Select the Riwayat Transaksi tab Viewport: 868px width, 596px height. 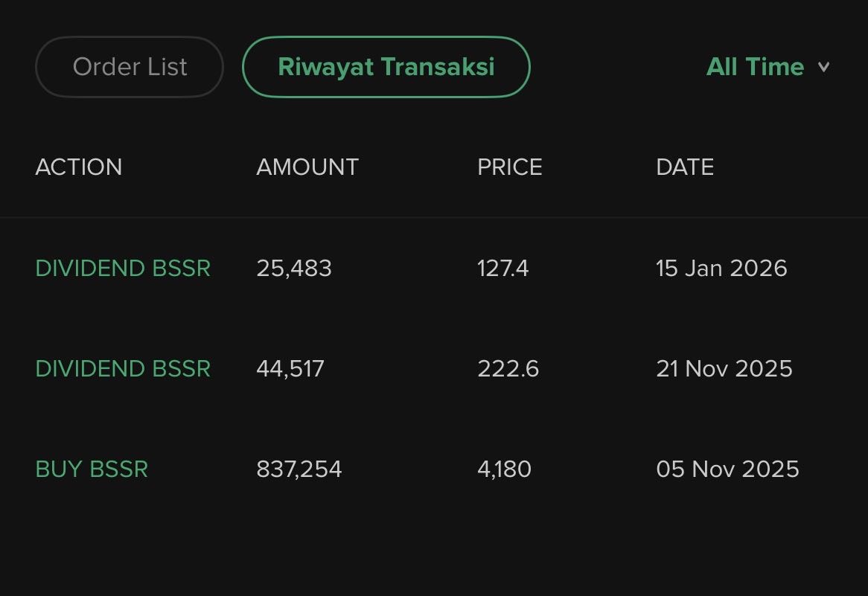386,67
